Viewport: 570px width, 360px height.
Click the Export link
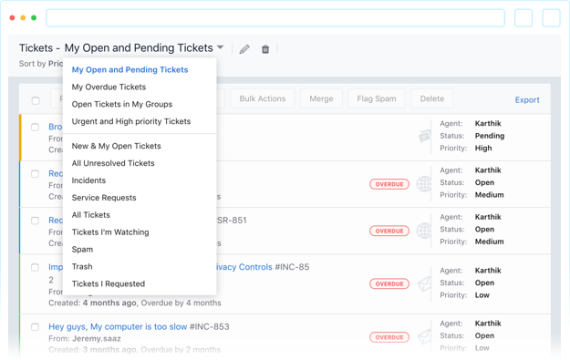[527, 100]
